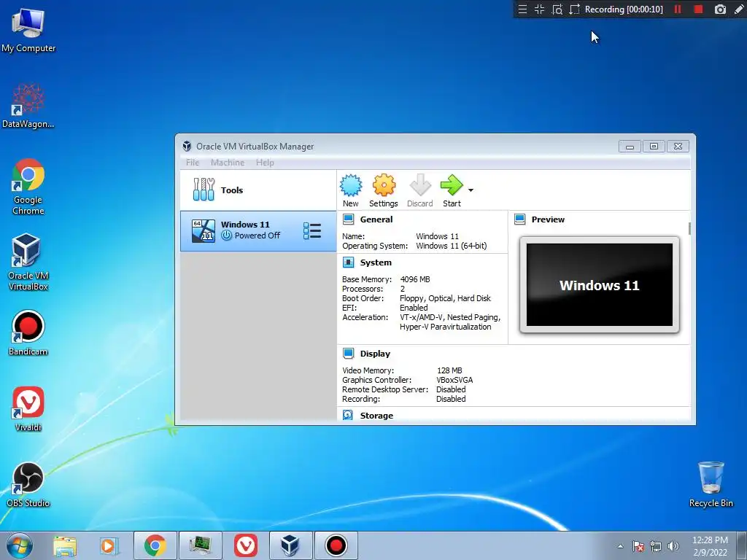
Task: Click the Bandicam pencil draw icon
Action: pos(739,9)
